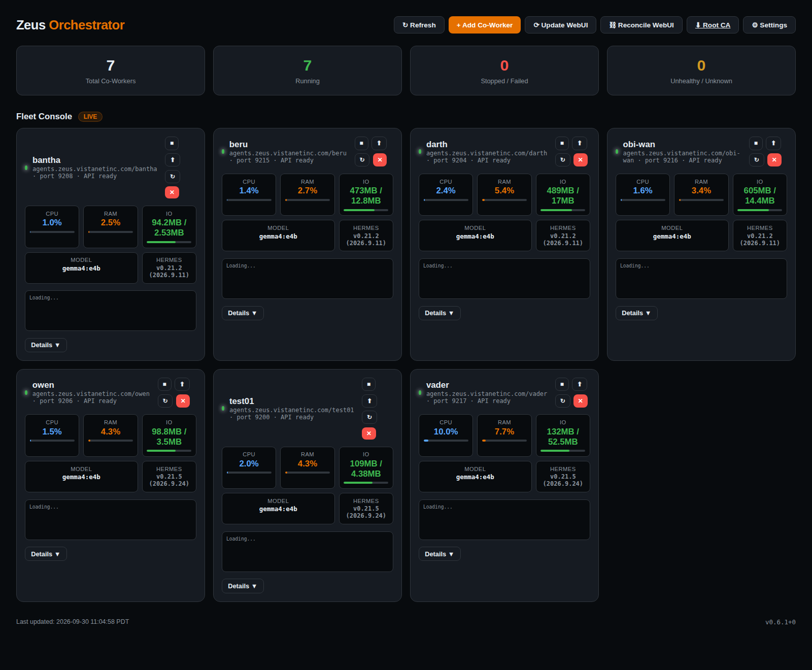Restart the obi-wan co-worker

[756, 160]
